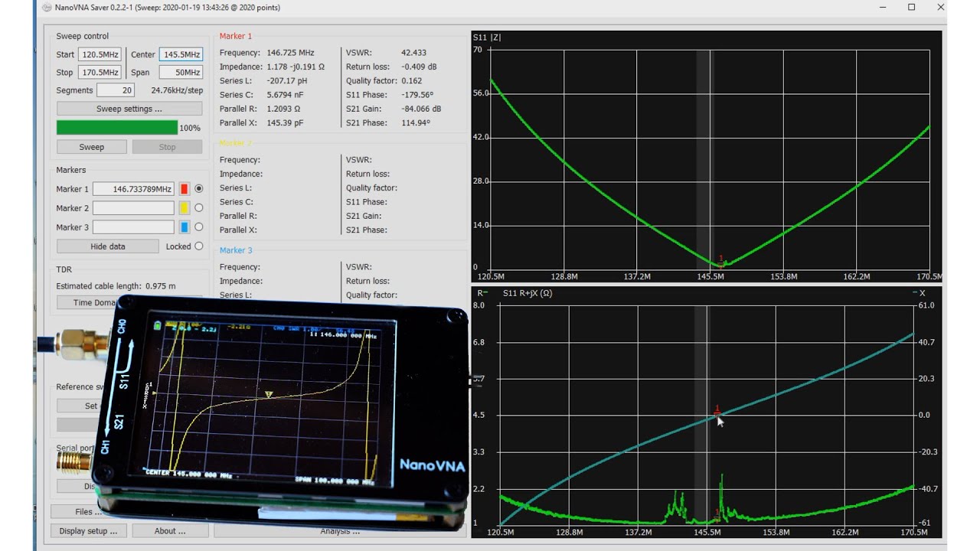Viewport: 980px width, 551px height.
Task: Open the About dialog
Action: pos(170,530)
